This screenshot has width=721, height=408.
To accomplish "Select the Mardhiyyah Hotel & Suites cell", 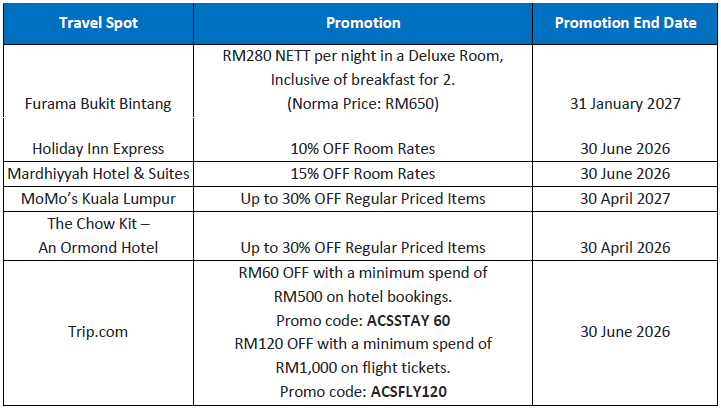I will pyautogui.click(x=98, y=174).
